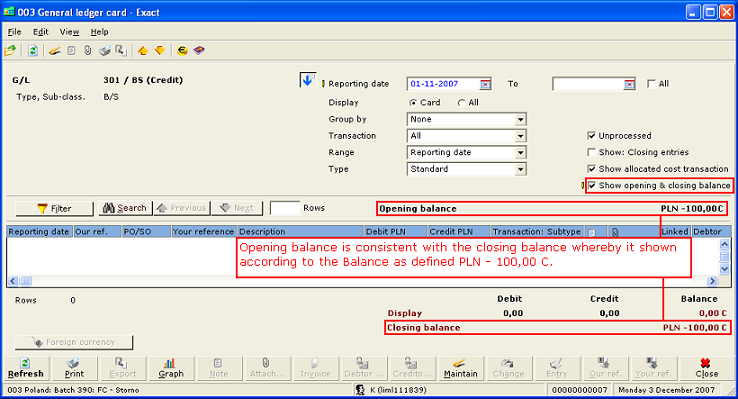Click the Filter button
The image size is (738, 399).
click(x=55, y=208)
